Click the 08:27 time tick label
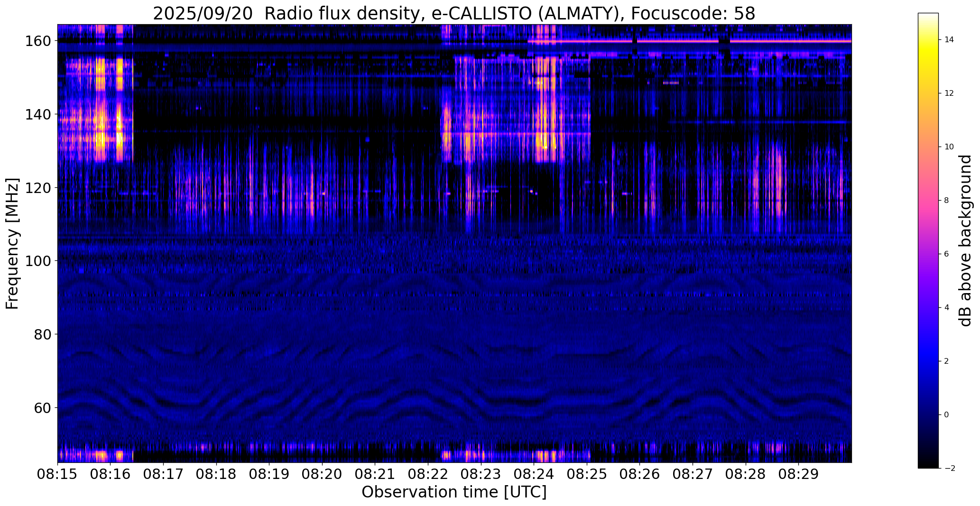The width and height of the screenshot is (980, 506). pyautogui.click(x=693, y=475)
